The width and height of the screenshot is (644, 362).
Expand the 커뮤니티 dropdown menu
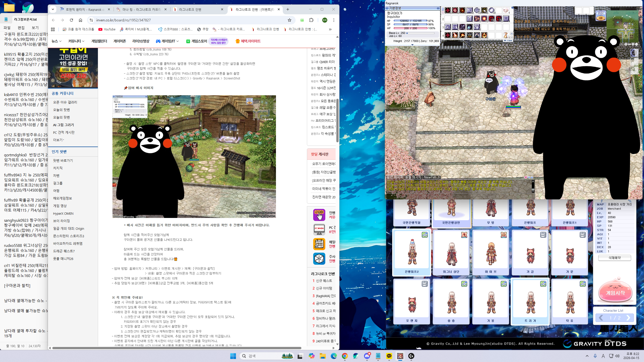tap(76, 41)
